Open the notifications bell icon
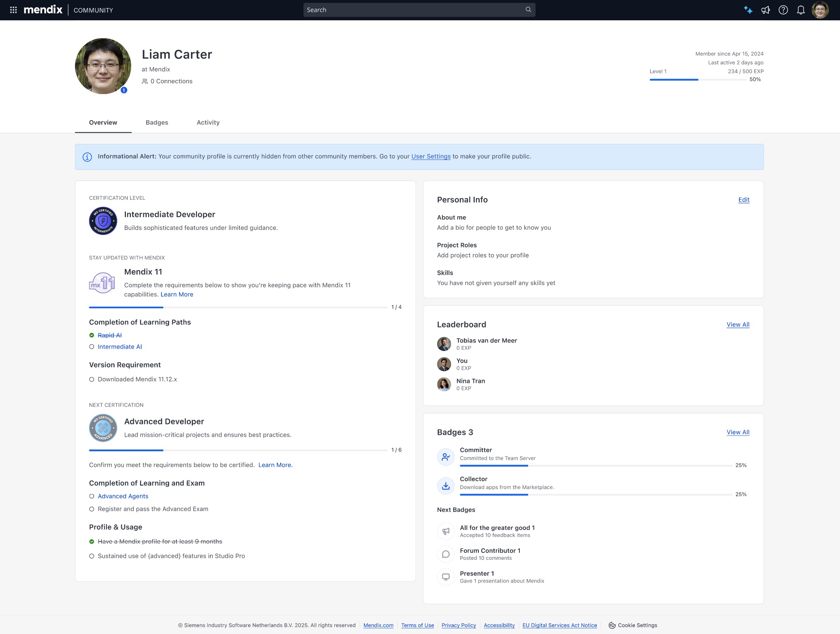This screenshot has height=634, width=840. pos(801,10)
